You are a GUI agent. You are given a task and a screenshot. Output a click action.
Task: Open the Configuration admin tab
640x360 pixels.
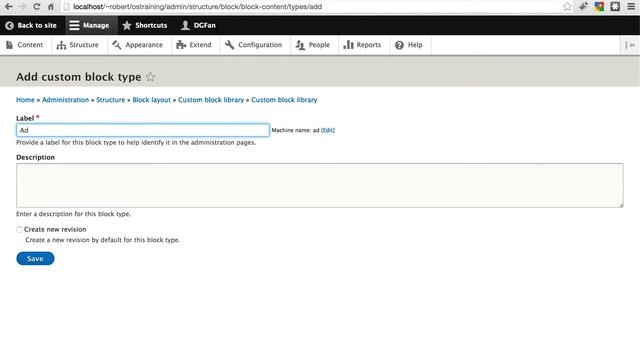point(254,45)
